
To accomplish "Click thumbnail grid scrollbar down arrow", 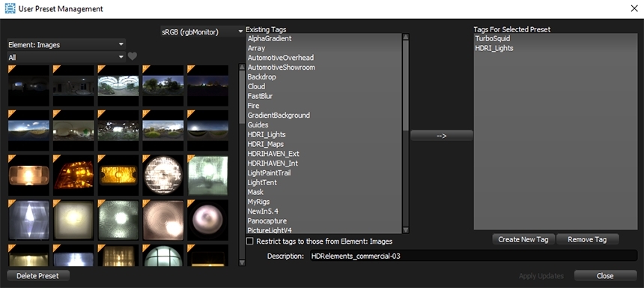I will pyautogui.click(x=242, y=262).
